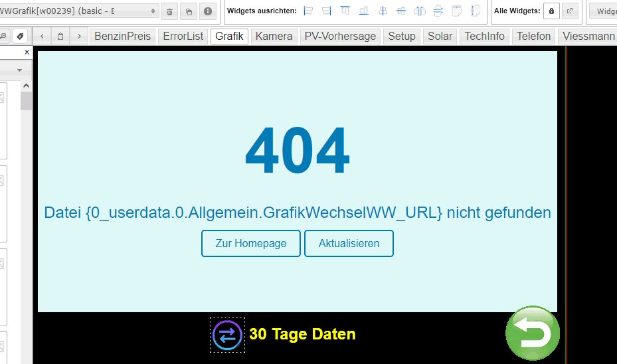Screen dimensions: 617x364
Task: Switch to the BenzinPreis view tab
Action: 122,37
